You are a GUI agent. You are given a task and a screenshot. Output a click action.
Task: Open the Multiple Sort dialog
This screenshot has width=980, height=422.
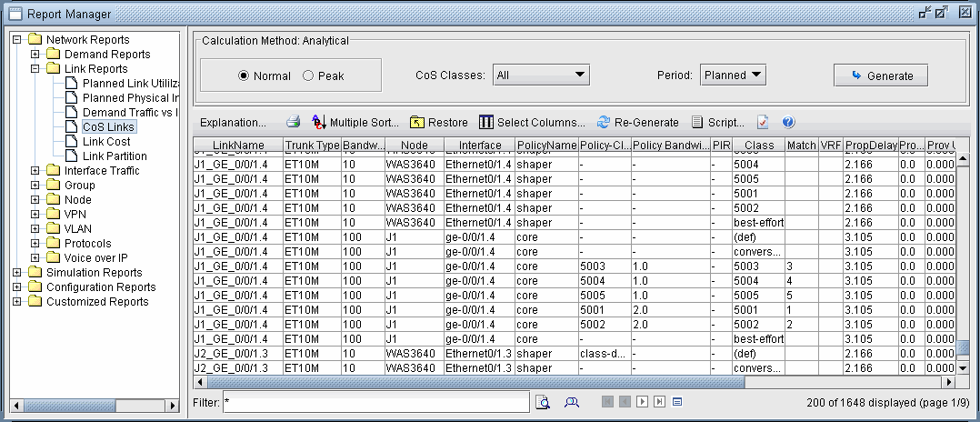tap(355, 122)
